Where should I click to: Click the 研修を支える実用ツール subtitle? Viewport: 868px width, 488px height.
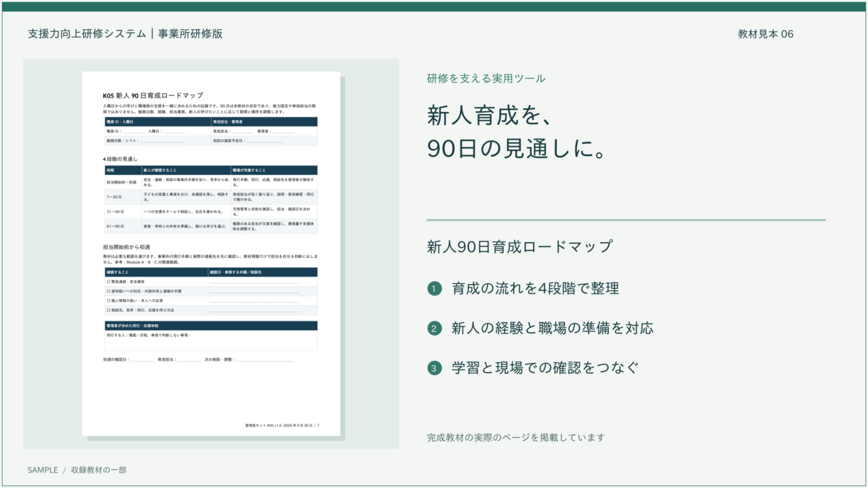(486, 79)
